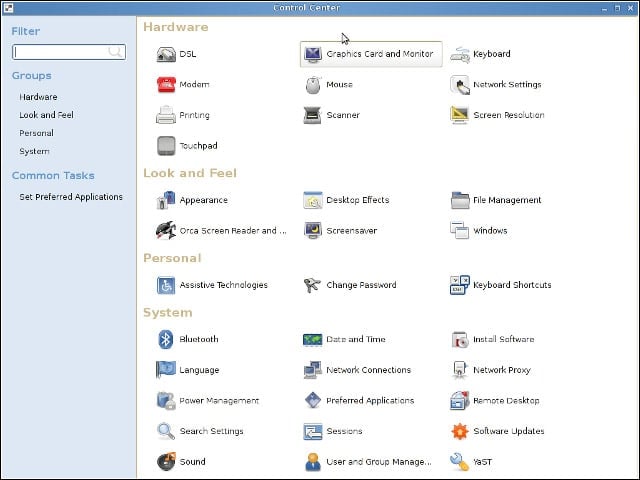Click User and Group Management icon
The width and height of the screenshot is (640, 480).
(x=313, y=462)
